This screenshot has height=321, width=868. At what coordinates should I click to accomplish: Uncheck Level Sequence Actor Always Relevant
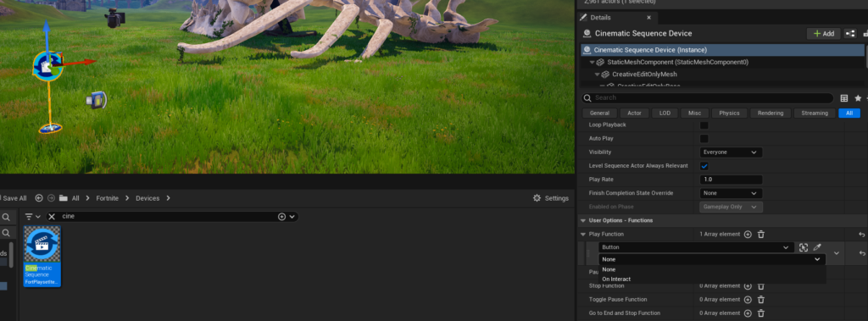[704, 165]
